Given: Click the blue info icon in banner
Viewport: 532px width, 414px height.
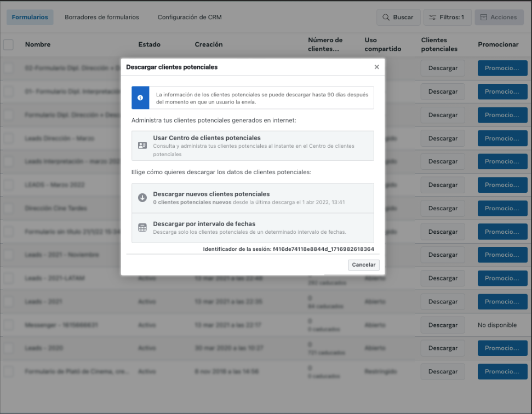Looking at the screenshot, I should click(140, 97).
